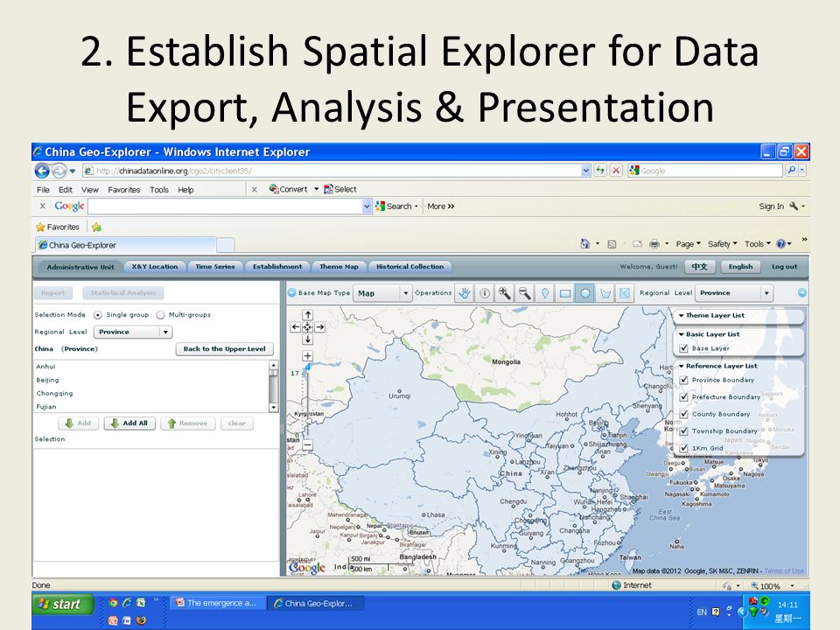Click the browser Forward arrow button
Viewport: 840px width, 630px height.
(x=59, y=171)
